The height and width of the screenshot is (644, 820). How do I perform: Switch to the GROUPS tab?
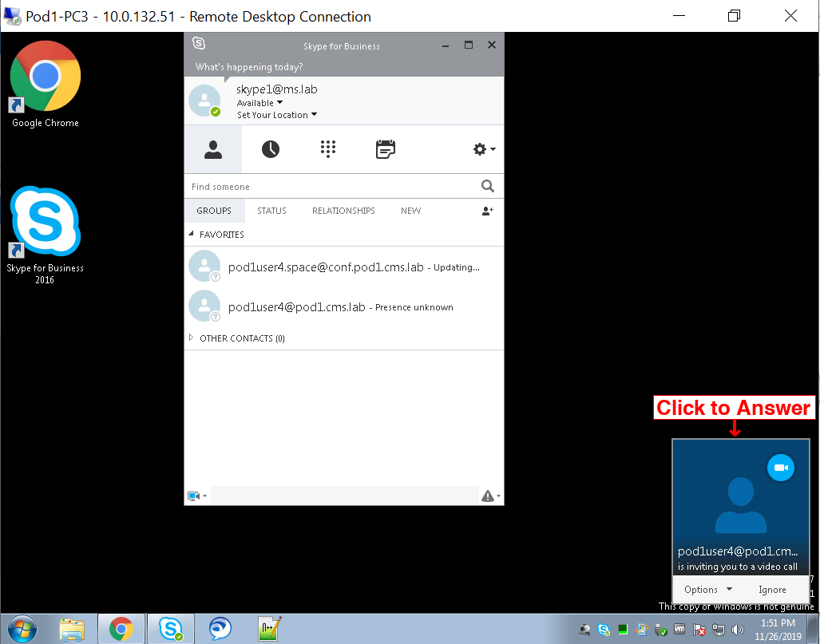(x=214, y=211)
